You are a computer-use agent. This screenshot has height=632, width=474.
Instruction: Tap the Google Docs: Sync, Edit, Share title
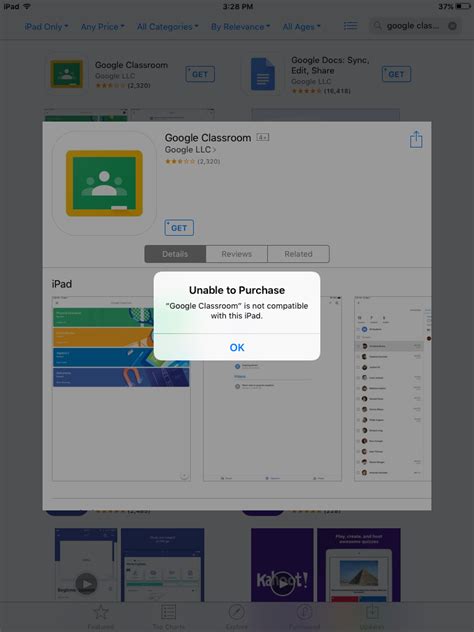click(x=330, y=65)
